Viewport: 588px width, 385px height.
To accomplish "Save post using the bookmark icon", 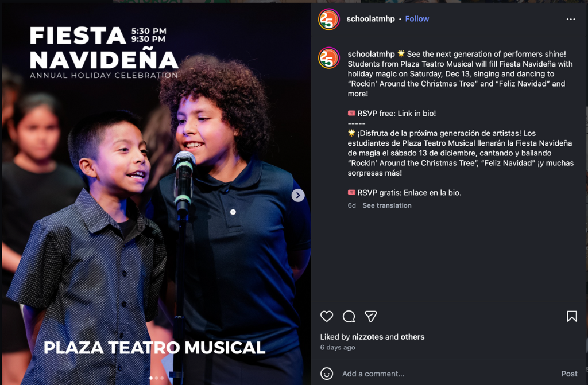I will coord(571,316).
